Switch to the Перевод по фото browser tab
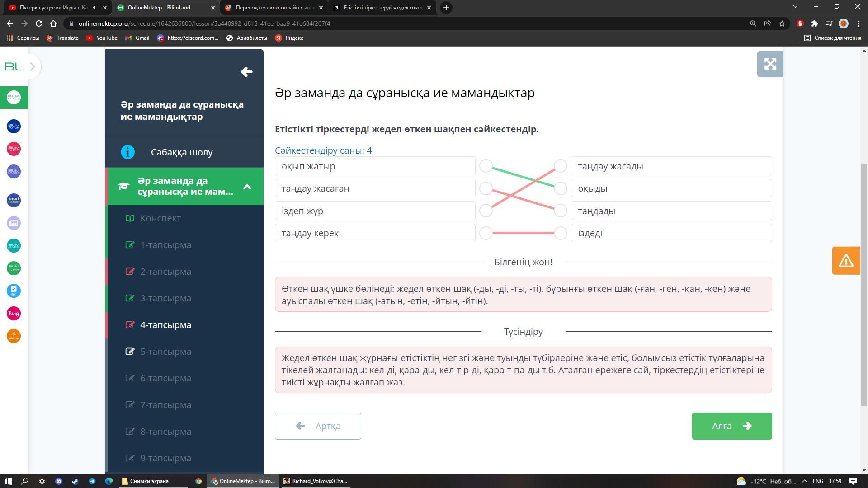This screenshot has height=488, width=868. click(274, 8)
